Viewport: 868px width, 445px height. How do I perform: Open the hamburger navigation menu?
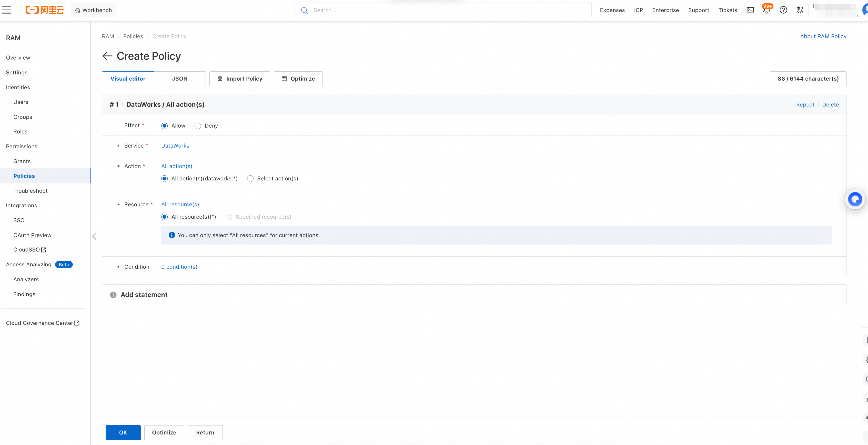pyautogui.click(x=6, y=10)
